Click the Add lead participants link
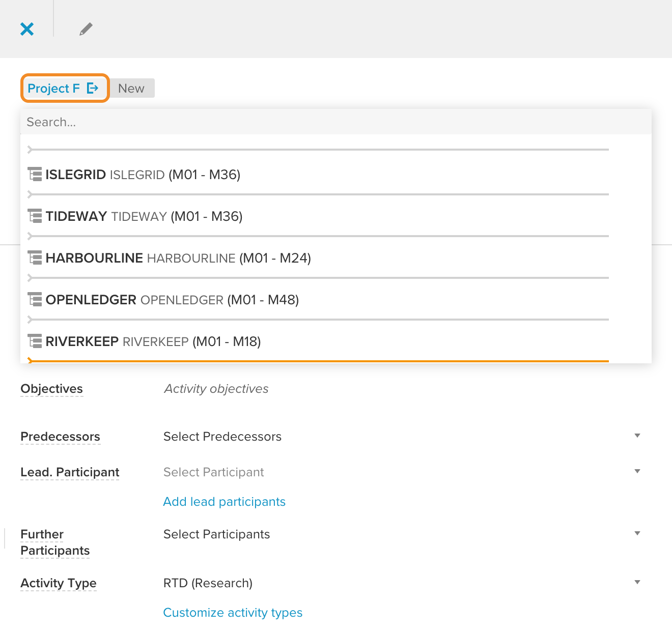Image resolution: width=672 pixels, height=631 pixels. [224, 502]
